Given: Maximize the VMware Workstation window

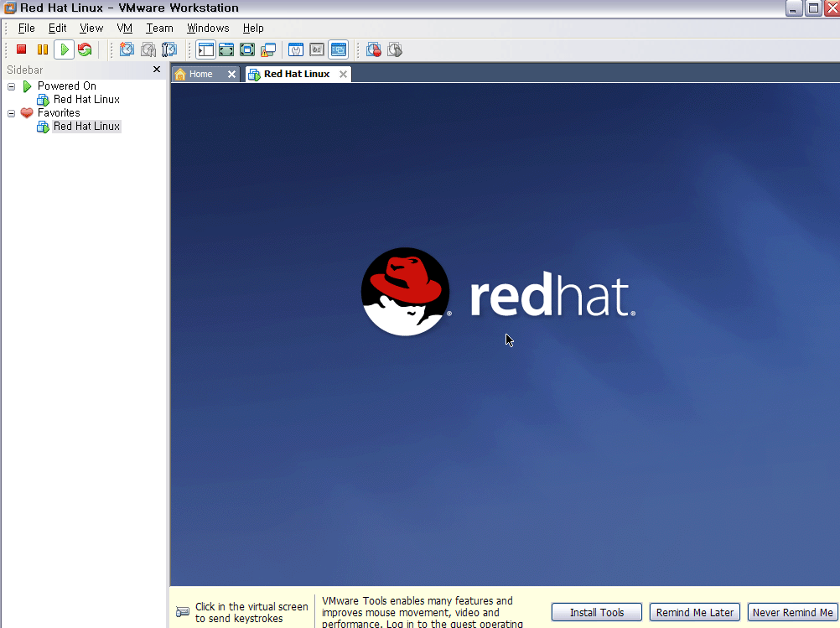Looking at the screenshot, I should [813, 8].
